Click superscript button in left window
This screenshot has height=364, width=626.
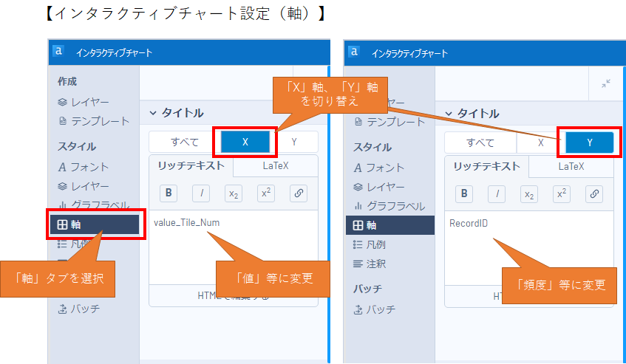[x=266, y=193]
